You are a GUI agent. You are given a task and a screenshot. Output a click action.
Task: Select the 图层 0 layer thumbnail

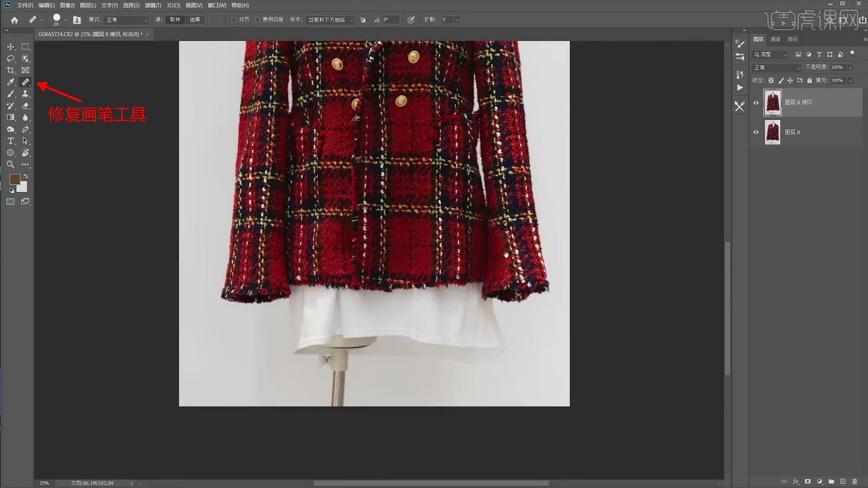pyautogui.click(x=772, y=132)
